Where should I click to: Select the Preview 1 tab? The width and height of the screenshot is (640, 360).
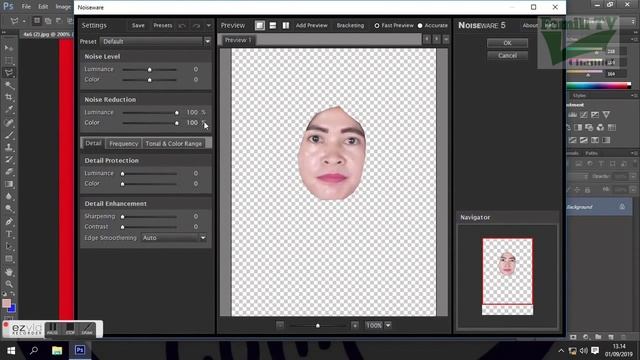pyautogui.click(x=238, y=40)
